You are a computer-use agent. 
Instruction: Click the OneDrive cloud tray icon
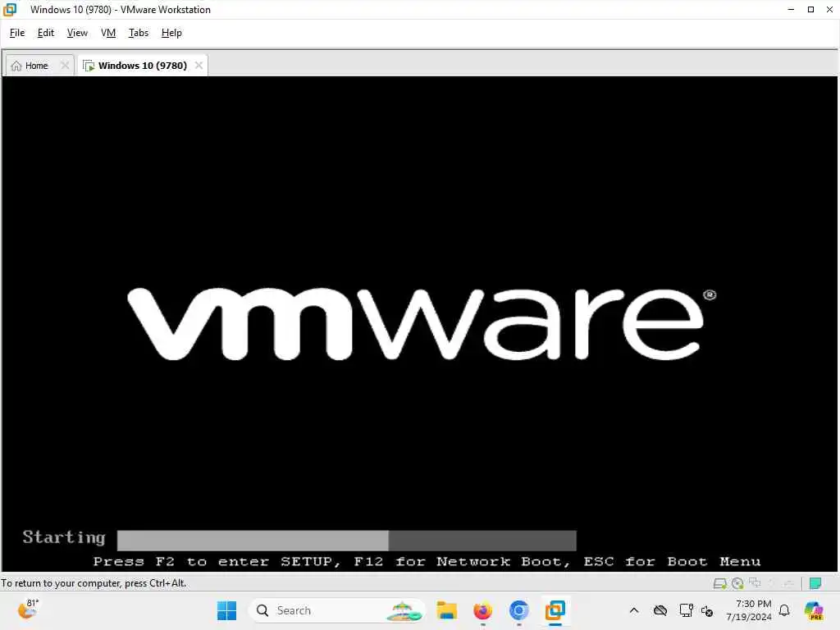(x=660, y=610)
